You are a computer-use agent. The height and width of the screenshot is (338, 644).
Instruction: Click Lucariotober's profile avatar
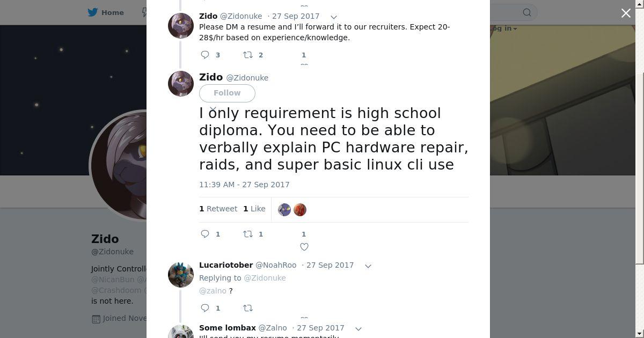(181, 274)
